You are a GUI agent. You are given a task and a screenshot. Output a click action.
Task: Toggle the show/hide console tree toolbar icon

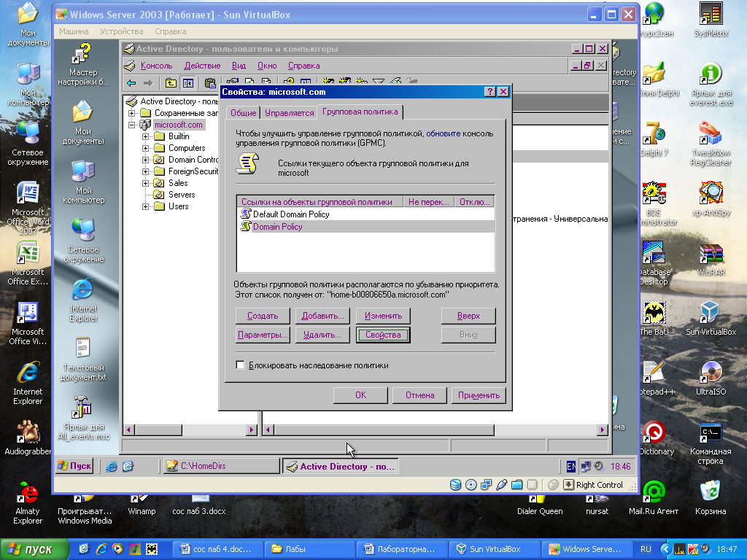(188, 83)
